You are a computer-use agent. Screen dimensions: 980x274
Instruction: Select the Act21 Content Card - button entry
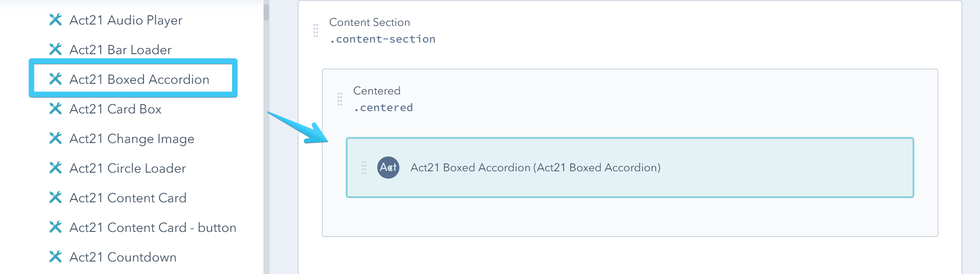click(153, 227)
